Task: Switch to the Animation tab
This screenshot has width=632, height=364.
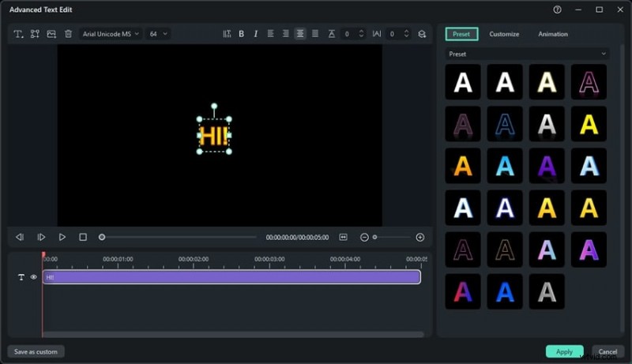Action: tap(553, 34)
